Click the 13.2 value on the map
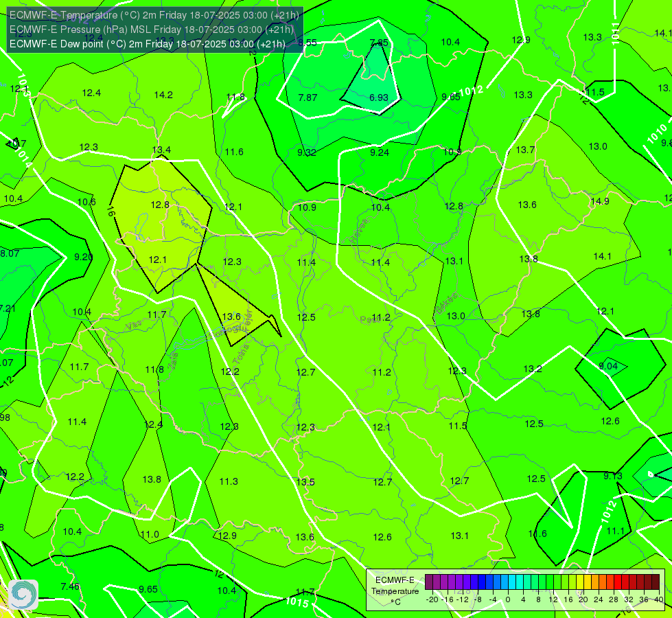 coord(533,369)
